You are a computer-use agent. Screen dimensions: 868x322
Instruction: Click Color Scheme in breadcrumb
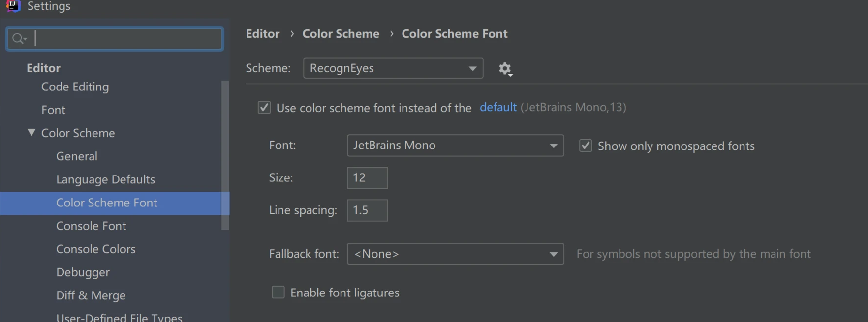tap(341, 34)
